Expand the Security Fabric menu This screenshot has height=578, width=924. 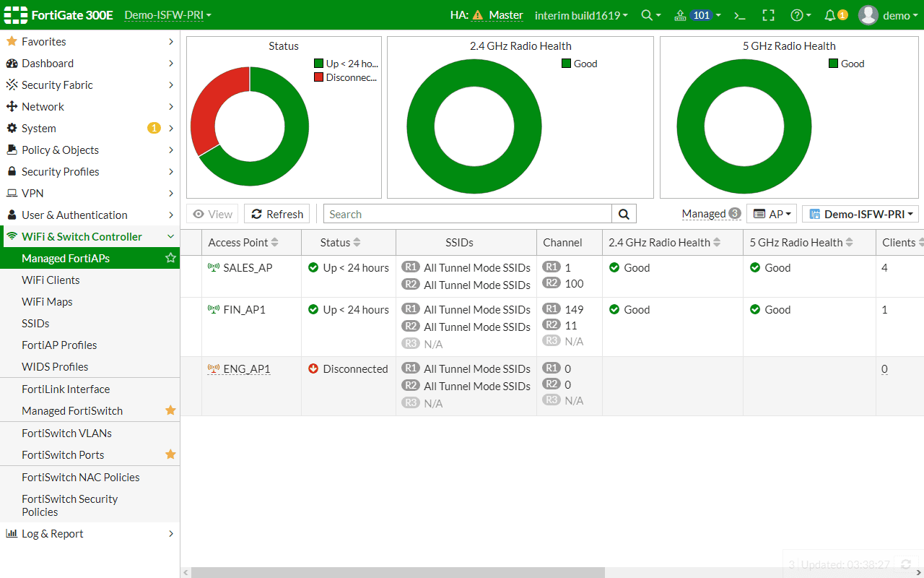click(x=90, y=85)
